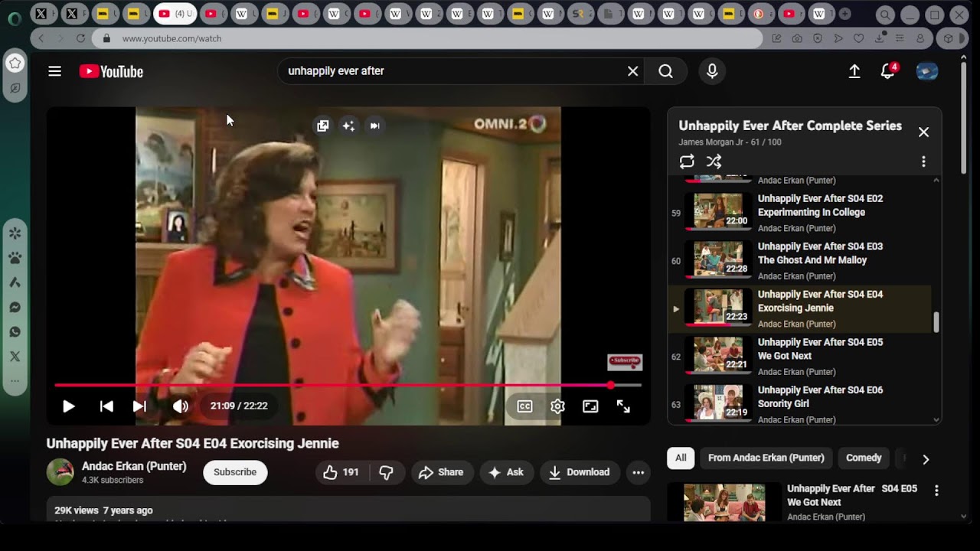Like the video (191 likes)

point(342,472)
